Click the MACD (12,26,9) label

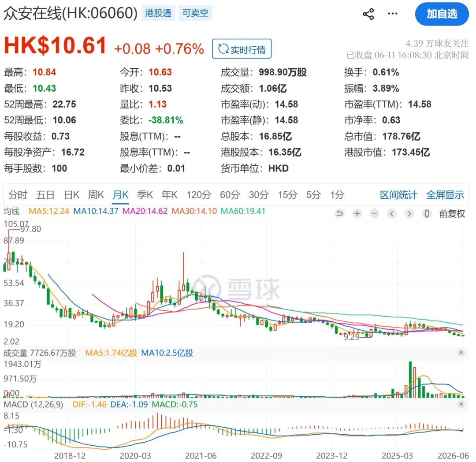(33, 404)
